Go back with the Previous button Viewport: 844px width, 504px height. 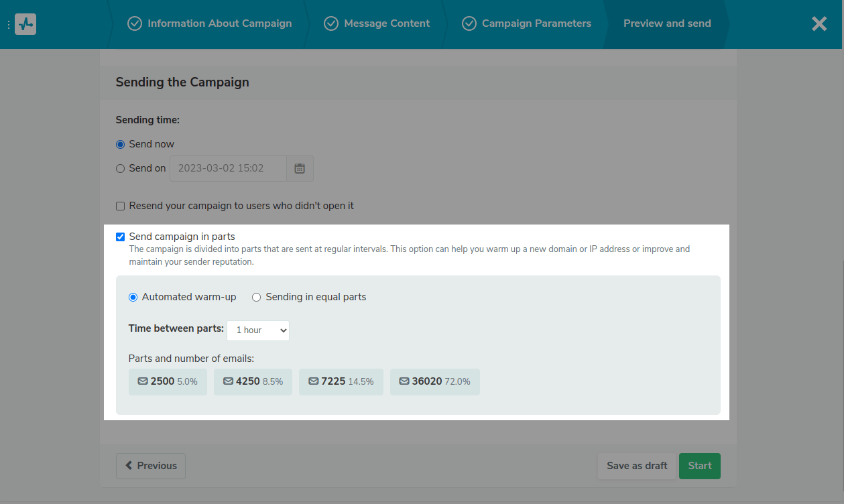click(x=151, y=466)
